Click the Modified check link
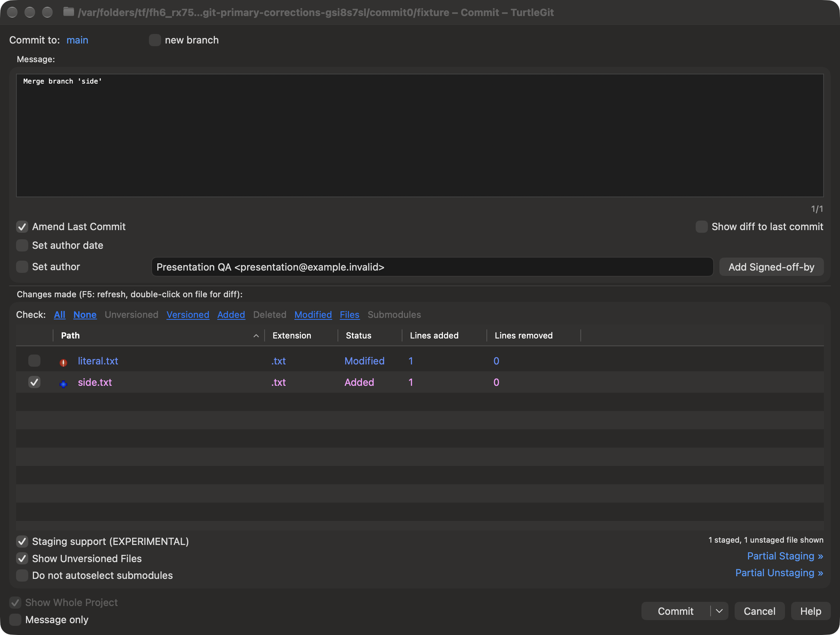Screen dimensions: 840x635 pyautogui.click(x=313, y=315)
